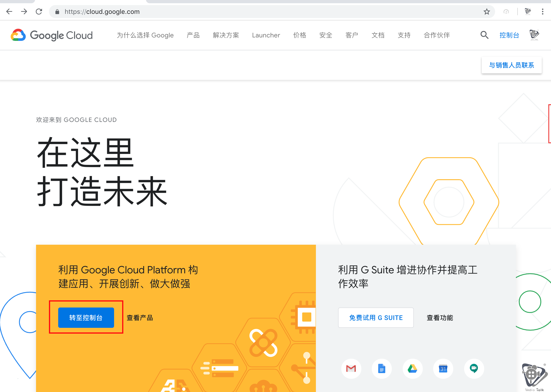Click the 与销售人员联系 button
The width and height of the screenshot is (551, 392).
click(x=512, y=65)
